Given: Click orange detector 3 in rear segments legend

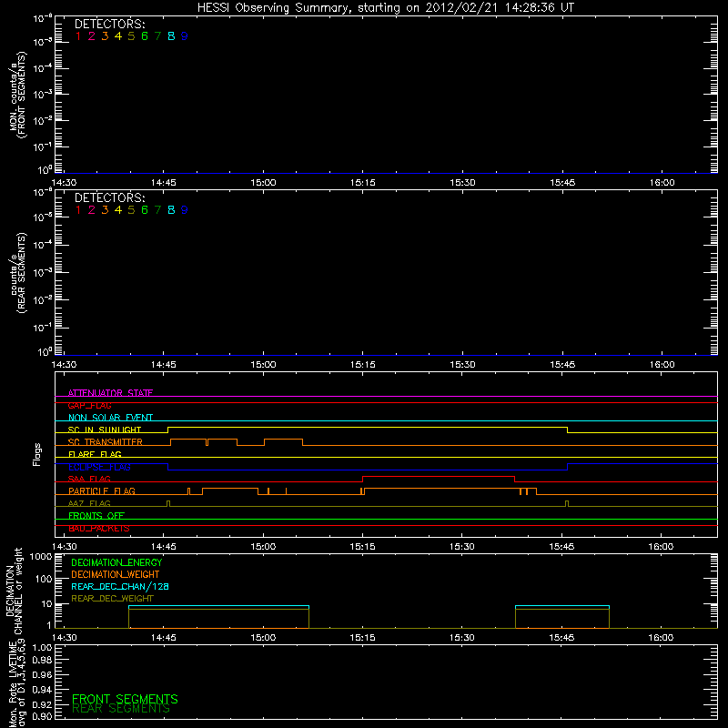Looking at the screenshot, I should point(105,210).
